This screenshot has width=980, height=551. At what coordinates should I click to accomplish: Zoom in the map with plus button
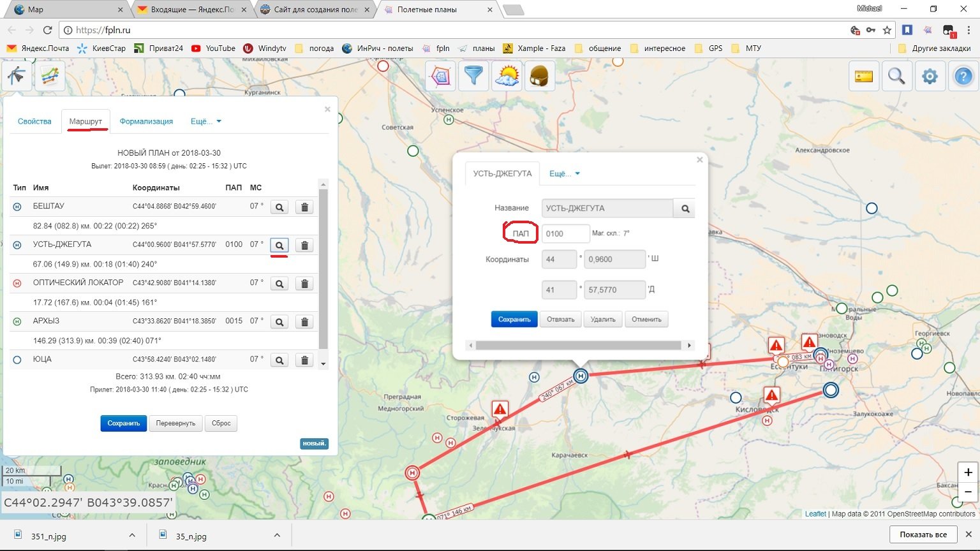point(968,473)
